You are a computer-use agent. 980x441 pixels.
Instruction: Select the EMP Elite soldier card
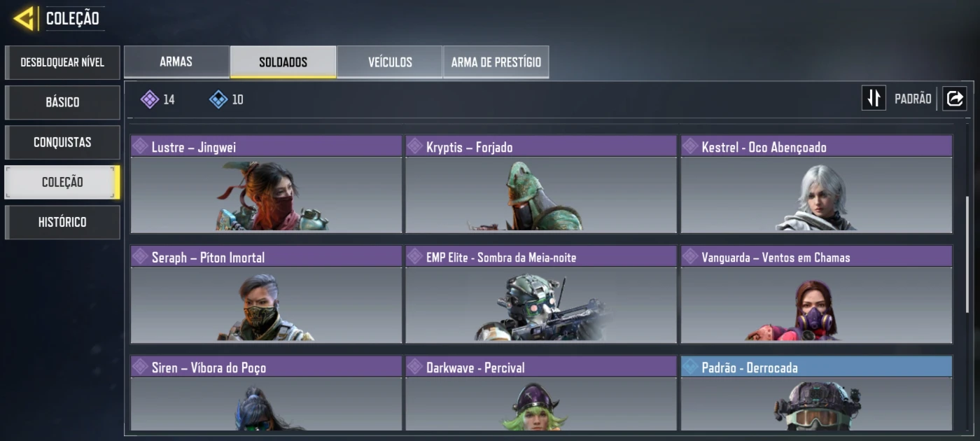[x=541, y=294]
